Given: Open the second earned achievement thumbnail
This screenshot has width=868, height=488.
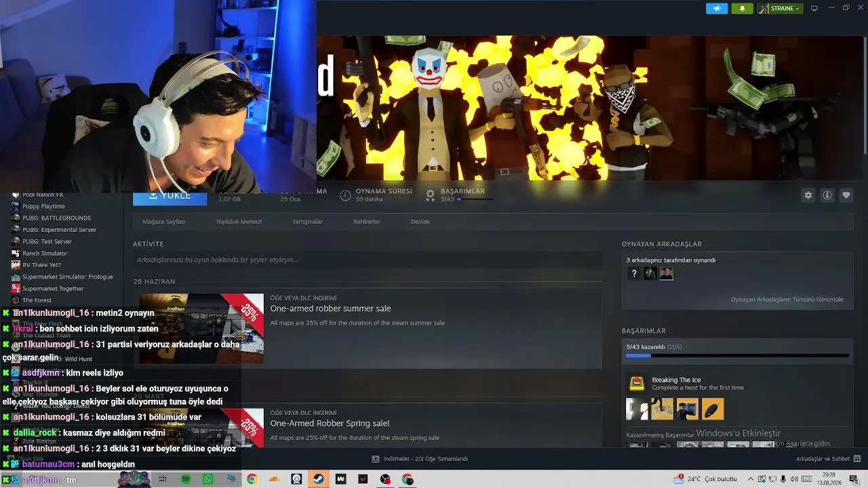Looking at the screenshot, I should point(662,409).
